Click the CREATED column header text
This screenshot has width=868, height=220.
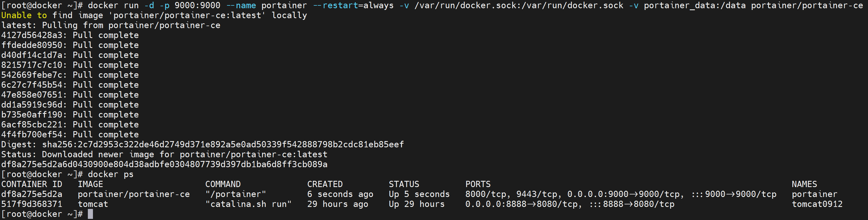(x=324, y=184)
